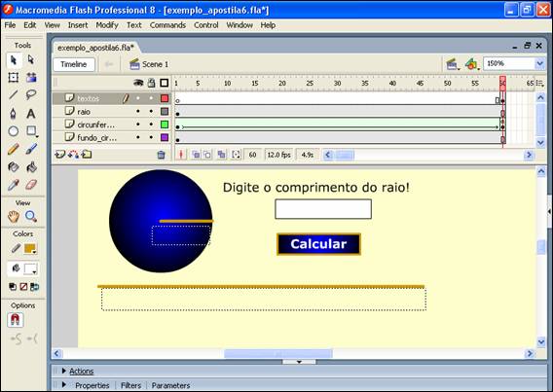Open the 150% zoom dropdown
This screenshot has width=553, height=392.
point(539,64)
